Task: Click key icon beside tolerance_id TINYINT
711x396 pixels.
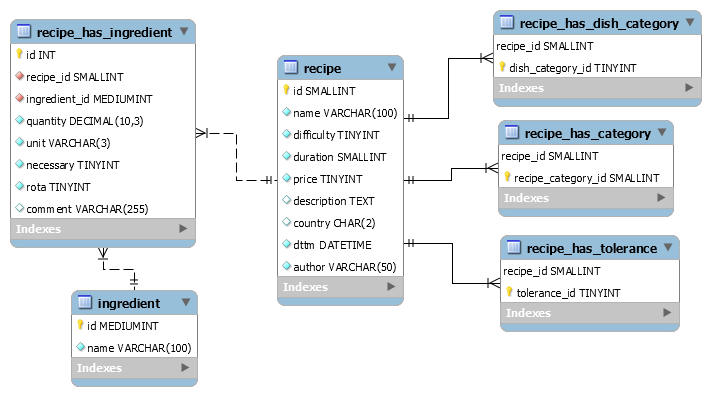Action: [x=509, y=292]
